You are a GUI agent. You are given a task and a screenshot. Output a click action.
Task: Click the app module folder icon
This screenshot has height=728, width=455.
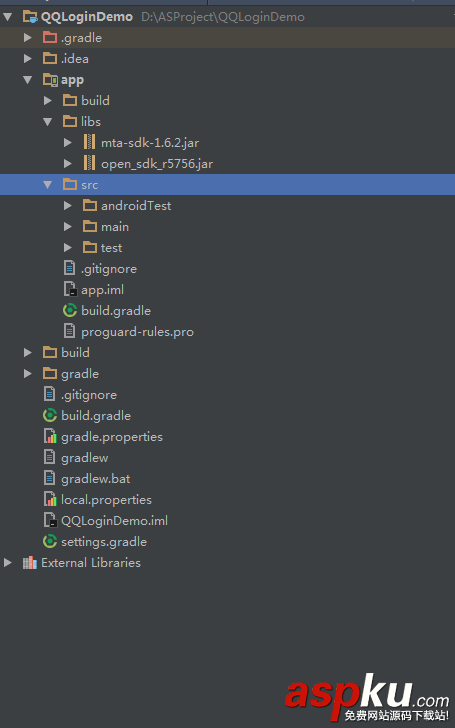[50, 80]
